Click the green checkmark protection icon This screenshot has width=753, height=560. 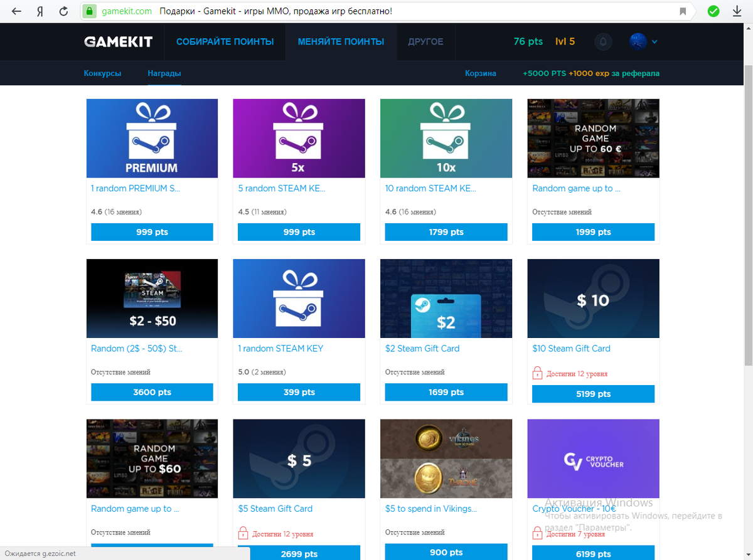coord(713,11)
